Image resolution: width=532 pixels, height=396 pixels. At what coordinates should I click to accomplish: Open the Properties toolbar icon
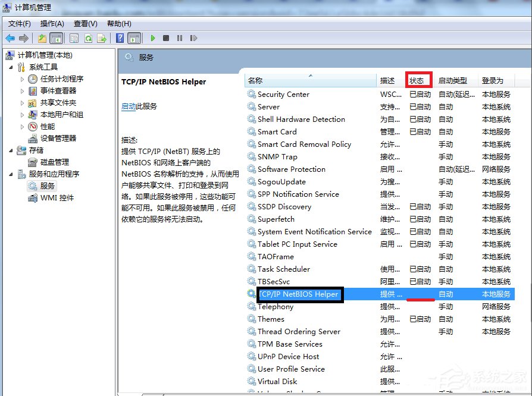tap(74, 38)
